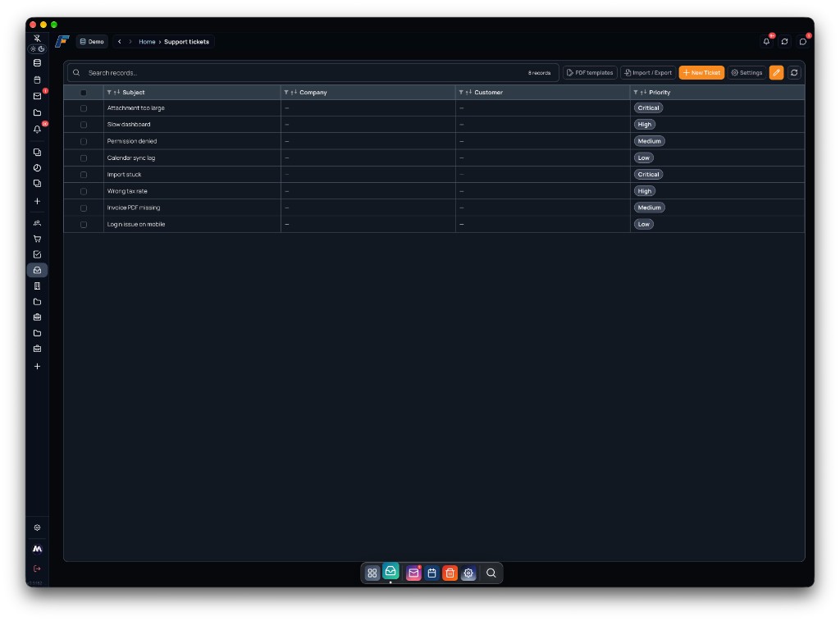Image resolution: width=840 pixels, height=621 pixels.
Task: Select the highlighted inbox icon in the sidebar
Action: pyautogui.click(x=37, y=270)
